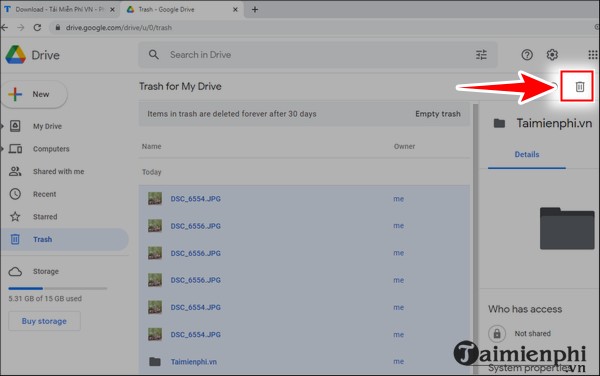Click Empty trash
The image size is (600, 376).
438,114
